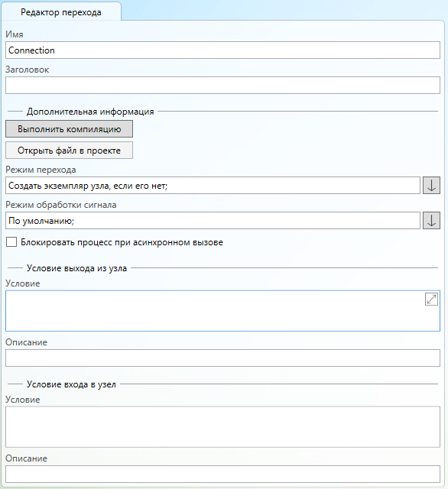This screenshot has height=489, width=448.
Task: Focus the empty Заголовок input field
Action: [x=222, y=85]
